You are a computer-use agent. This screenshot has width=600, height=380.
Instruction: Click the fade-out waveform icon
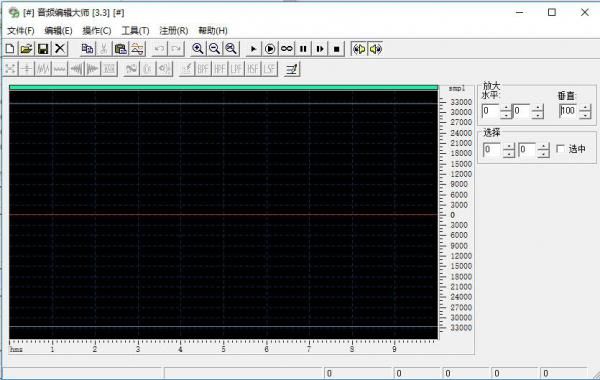point(93,69)
